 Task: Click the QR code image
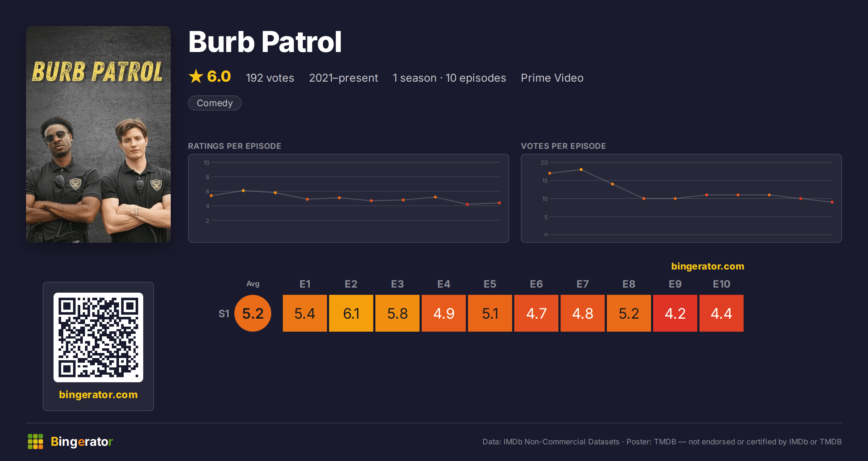98,337
